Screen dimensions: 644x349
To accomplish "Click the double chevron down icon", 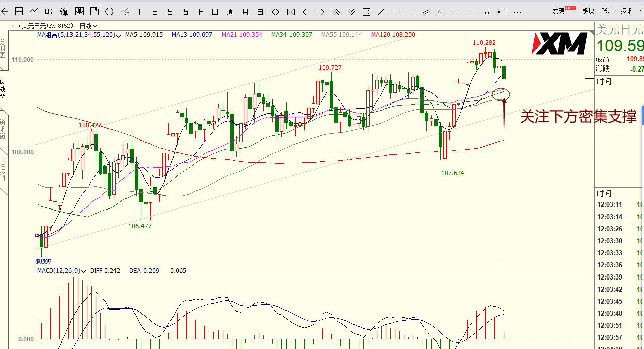I will [x=351, y=11].
